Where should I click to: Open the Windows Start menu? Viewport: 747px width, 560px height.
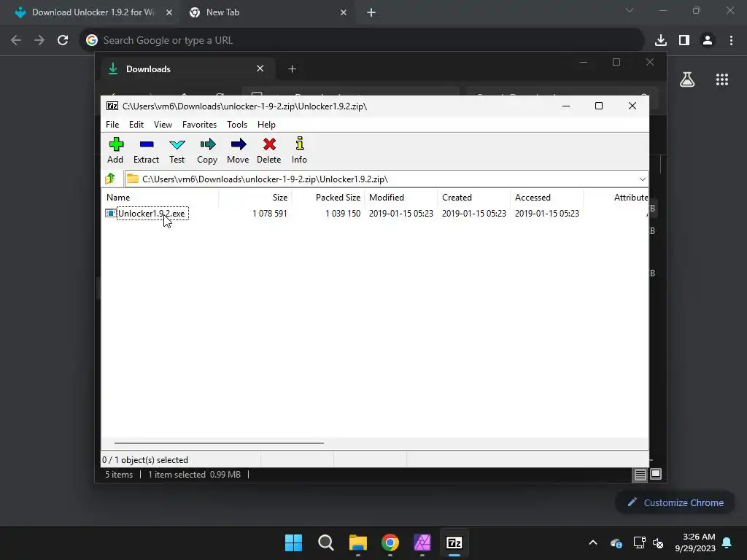click(x=293, y=542)
